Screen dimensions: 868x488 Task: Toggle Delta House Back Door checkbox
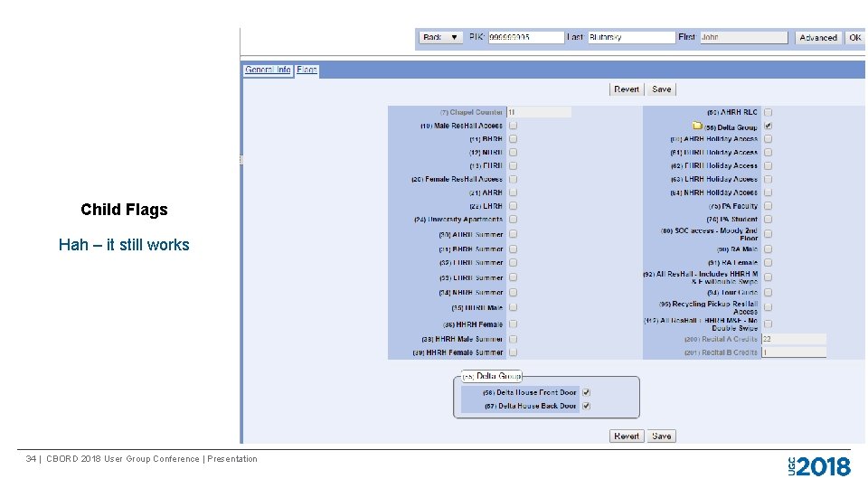(586, 406)
